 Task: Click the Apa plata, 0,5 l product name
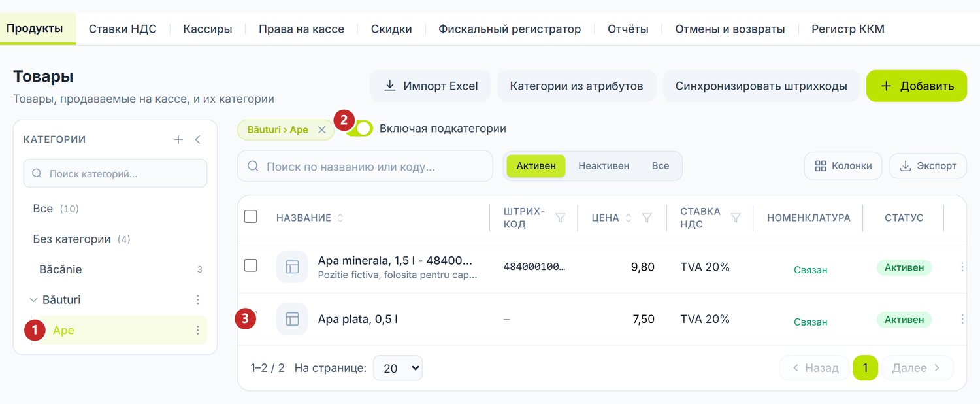pyautogui.click(x=357, y=319)
